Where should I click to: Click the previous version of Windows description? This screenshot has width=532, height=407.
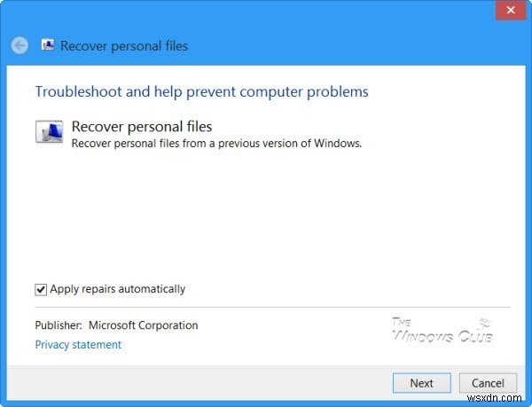point(216,143)
